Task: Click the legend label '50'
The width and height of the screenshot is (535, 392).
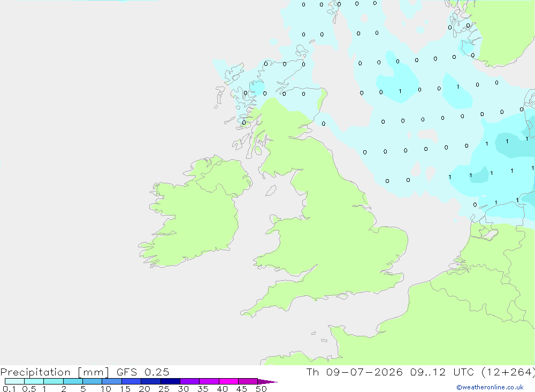Action: [x=262, y=389]
